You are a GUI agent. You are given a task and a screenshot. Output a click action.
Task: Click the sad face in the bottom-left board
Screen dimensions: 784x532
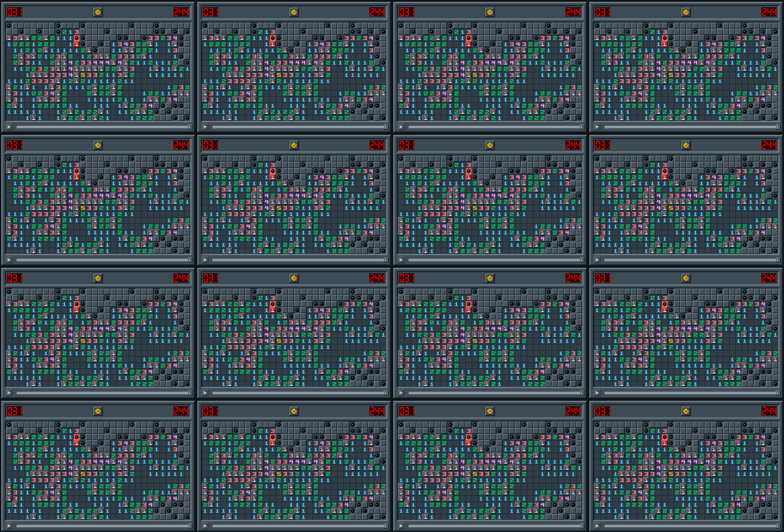(98, 411)
